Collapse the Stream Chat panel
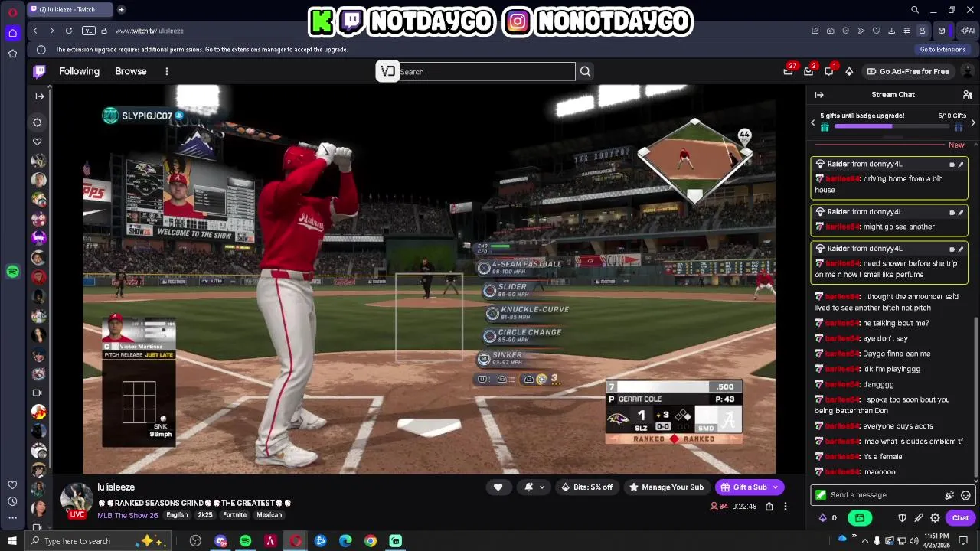Viewport: 980px width, 551px height. [x=819, y=95]
